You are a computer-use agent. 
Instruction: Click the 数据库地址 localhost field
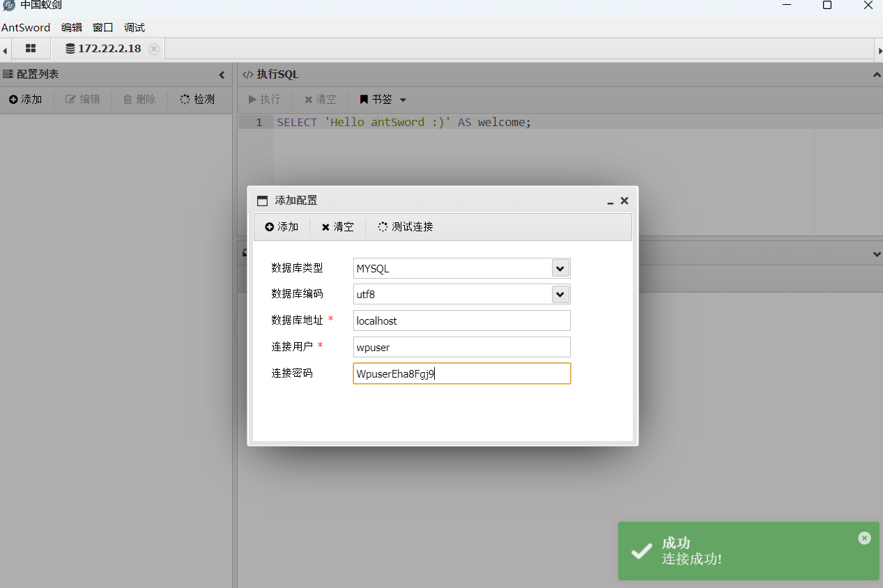pyautogui.click(x=462, y=320)
